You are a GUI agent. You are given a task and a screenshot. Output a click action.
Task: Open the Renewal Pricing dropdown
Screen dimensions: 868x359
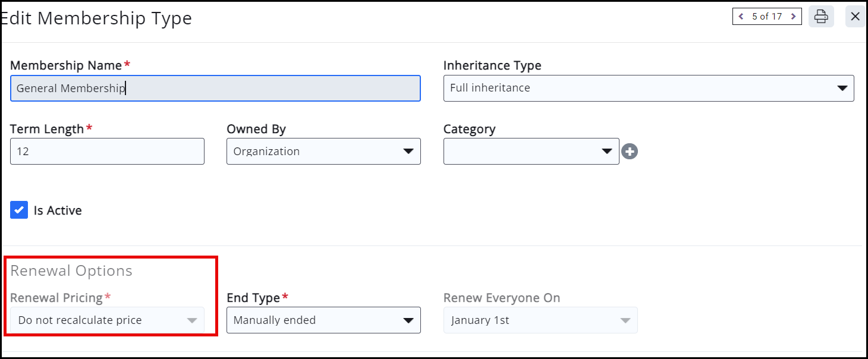pyautogui.click(x=107, y=320)
